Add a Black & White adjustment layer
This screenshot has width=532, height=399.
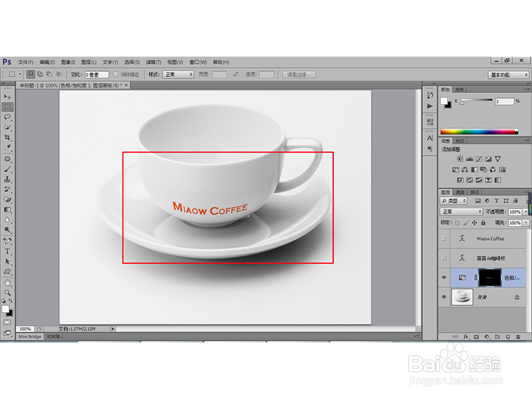pyautogui.click(x=474, y=170)
